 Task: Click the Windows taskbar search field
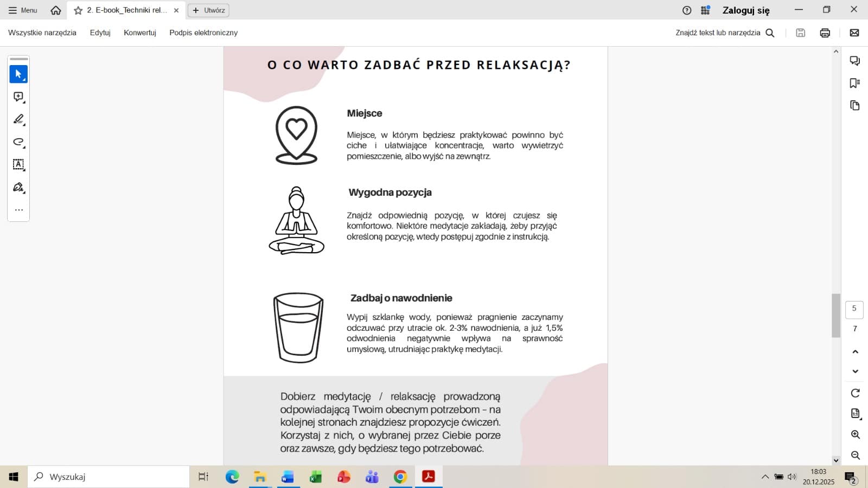(108, 477)
